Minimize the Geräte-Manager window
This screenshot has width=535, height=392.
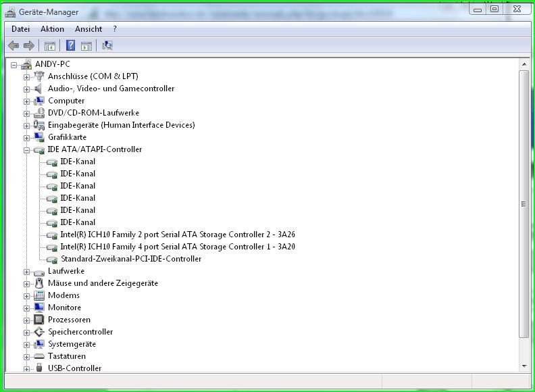click(x=478, y=9)
